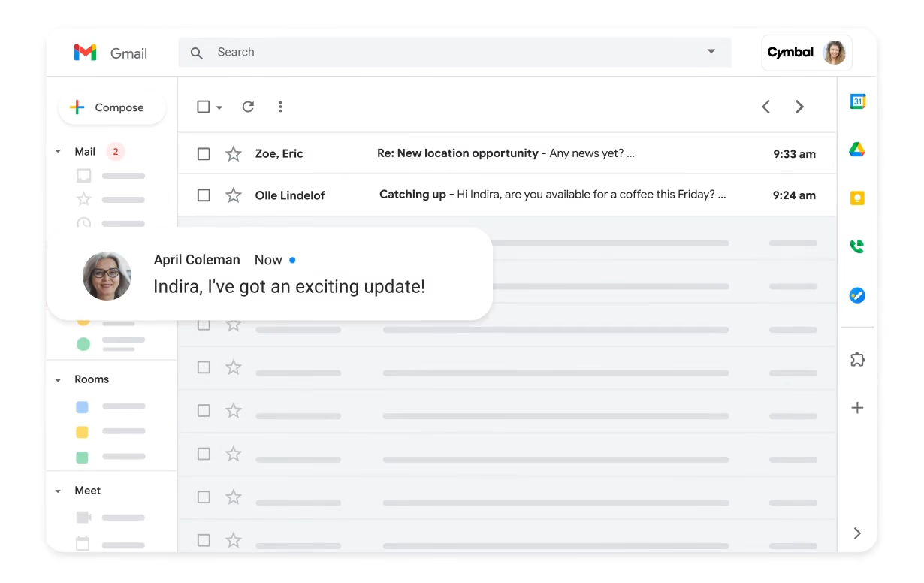Click the Gmail wordmark text
This screenshot has width=924, height=583.
click(128, 53)
